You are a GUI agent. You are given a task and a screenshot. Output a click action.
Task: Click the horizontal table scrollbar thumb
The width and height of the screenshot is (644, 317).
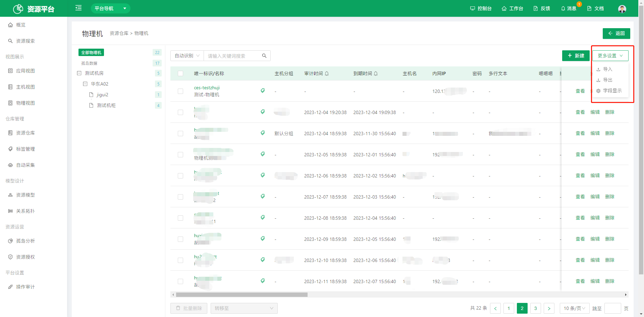pyautogui.click(x=241, y=295)
